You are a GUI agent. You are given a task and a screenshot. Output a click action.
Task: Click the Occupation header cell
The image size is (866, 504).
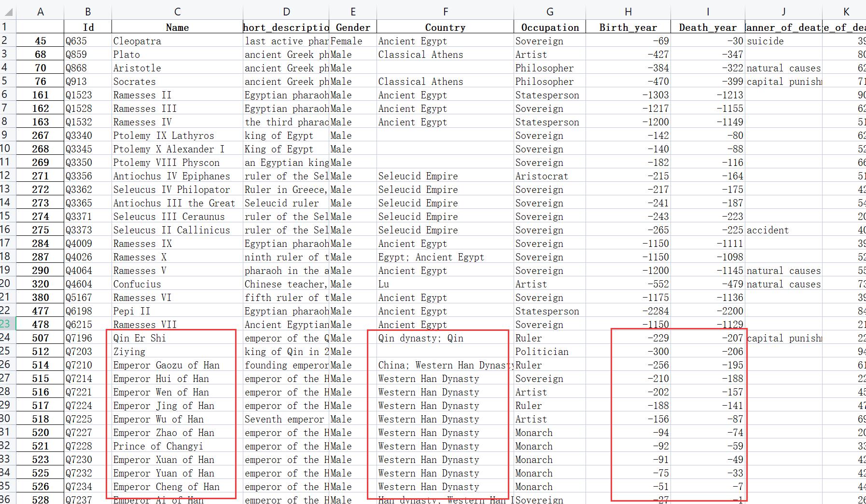550,27
